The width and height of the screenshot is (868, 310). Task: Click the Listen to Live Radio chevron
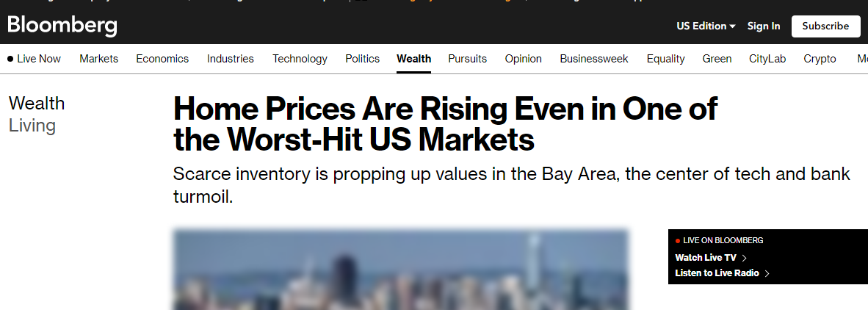click(x=767, y=273)
